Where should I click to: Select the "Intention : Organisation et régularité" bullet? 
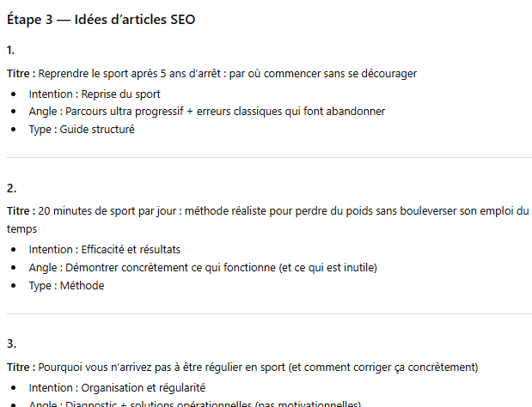[117, 387]
